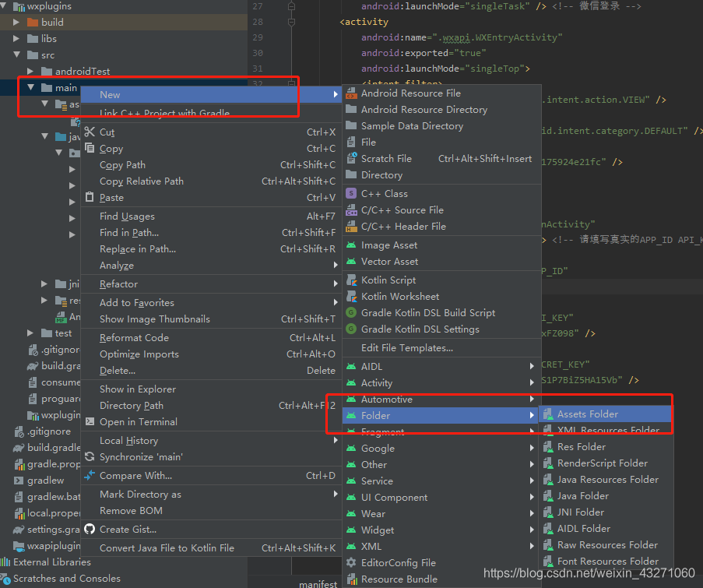Screen dimensions: 703x588
Task: Select gradlew file in project tree
Action: 45,481
